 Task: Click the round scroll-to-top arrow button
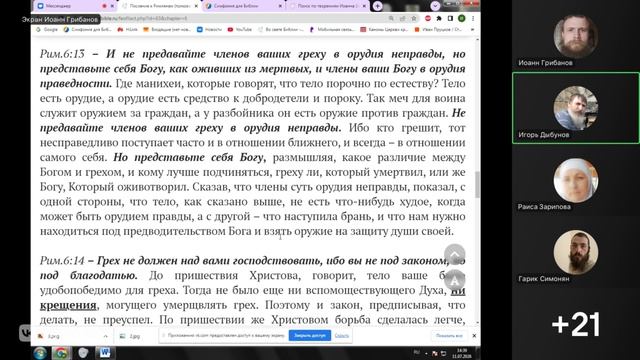click(454, 255)
